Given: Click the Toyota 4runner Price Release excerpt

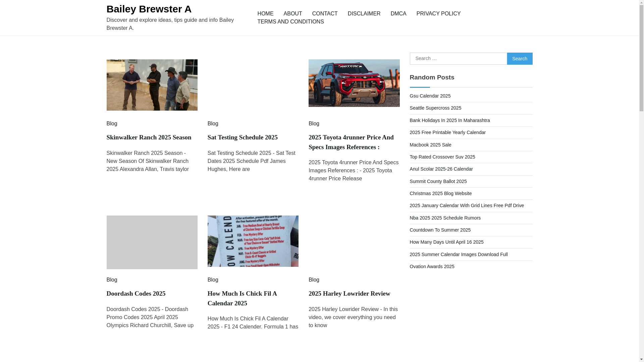Looking at the screenshot, I should 353,171.
